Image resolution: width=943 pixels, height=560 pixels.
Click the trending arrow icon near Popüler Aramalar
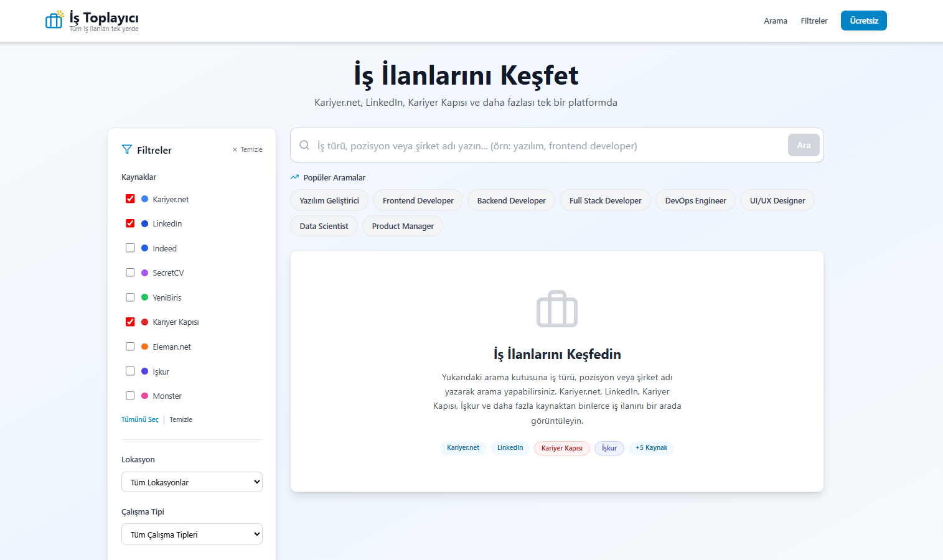coord(294,177)
